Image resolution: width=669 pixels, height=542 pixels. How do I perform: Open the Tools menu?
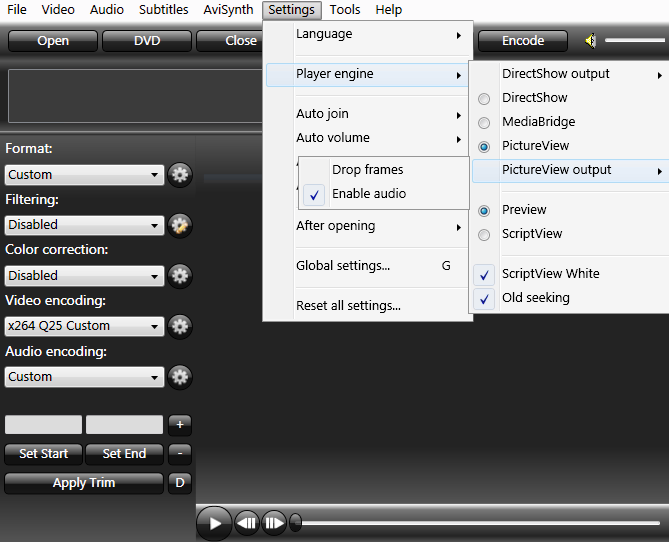345,10
